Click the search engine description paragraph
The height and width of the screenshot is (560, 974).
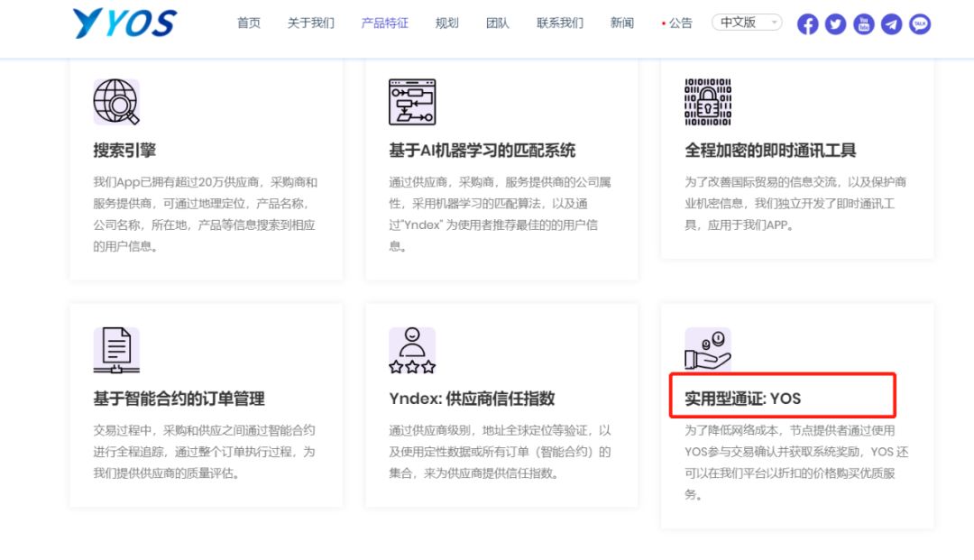(206, 215)
